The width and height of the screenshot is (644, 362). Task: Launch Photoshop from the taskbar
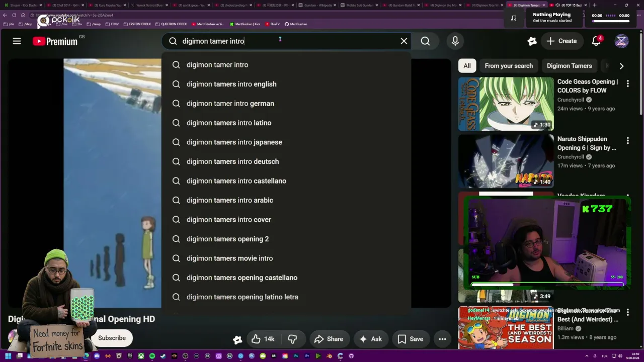296,356
